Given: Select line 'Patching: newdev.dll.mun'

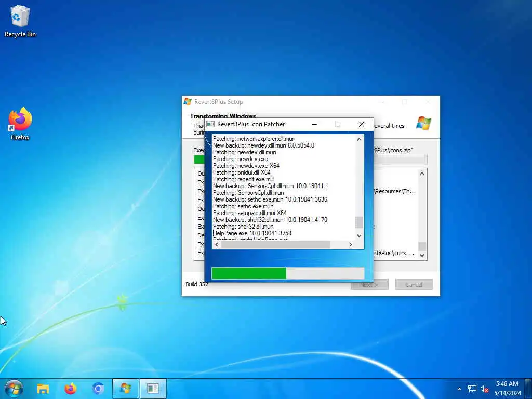Looking at the screenshot, I should pos(245,152).
